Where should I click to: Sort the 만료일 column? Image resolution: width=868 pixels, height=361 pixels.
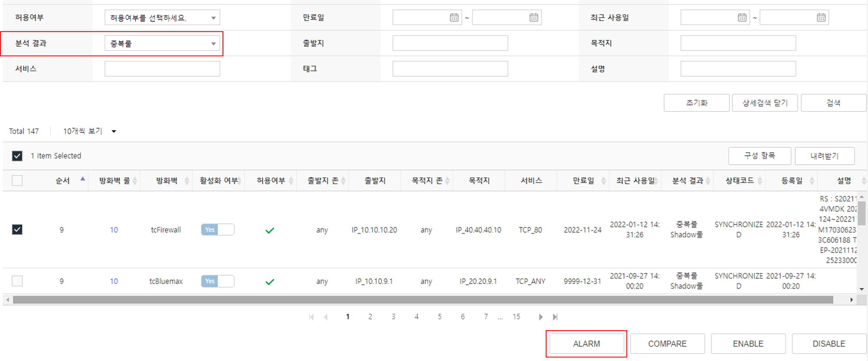tap(603, 181)
